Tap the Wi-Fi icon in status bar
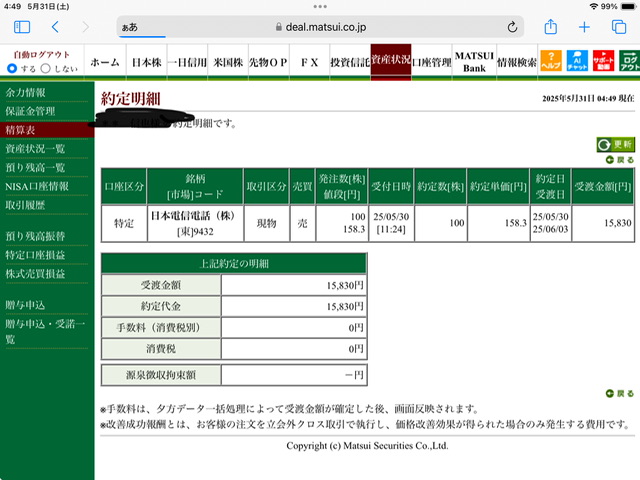 (x=594, y=7)
